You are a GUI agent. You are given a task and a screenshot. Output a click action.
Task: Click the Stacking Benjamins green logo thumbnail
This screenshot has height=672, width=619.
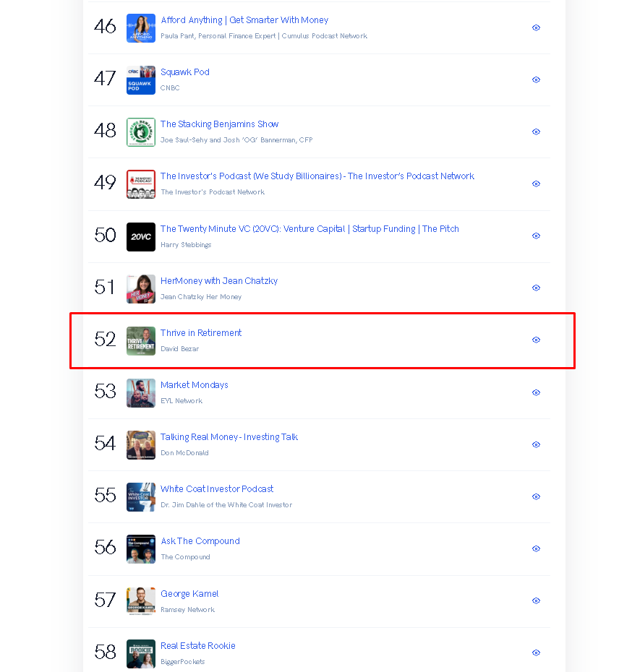click(141, 132)
